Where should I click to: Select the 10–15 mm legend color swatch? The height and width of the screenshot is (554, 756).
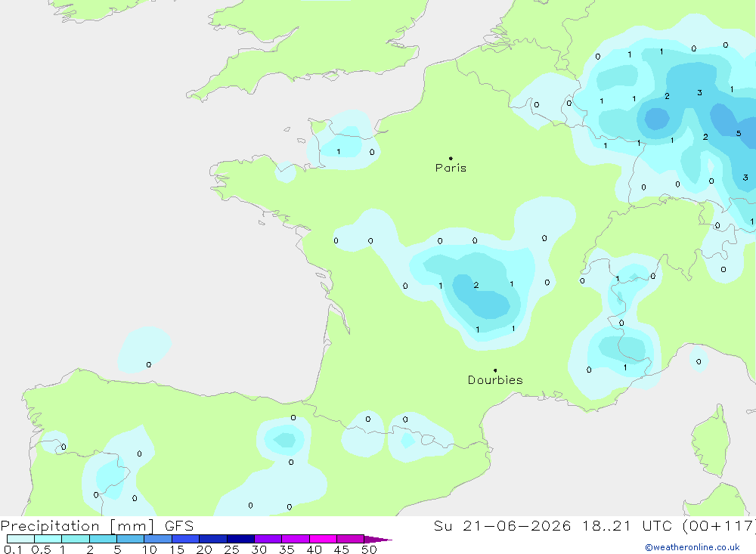[x=158, y=539]
